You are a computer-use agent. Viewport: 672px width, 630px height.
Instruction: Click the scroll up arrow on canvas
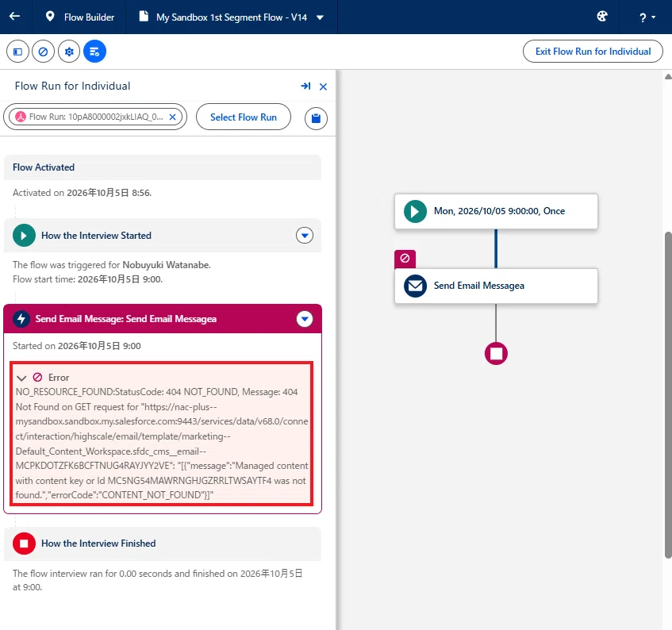tap(668, 76)
